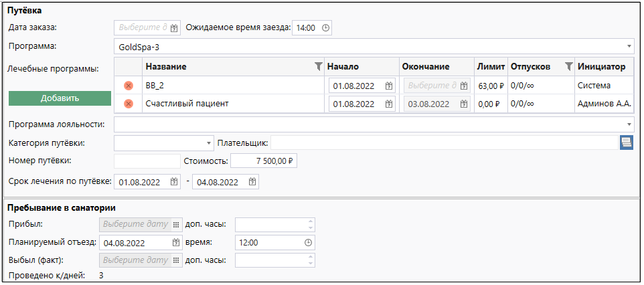Image resolution: width=644 pixels, height=285 pixels.
Task: Expand the Программа лояльности dropdown
Action: click(x=629, y=124)
